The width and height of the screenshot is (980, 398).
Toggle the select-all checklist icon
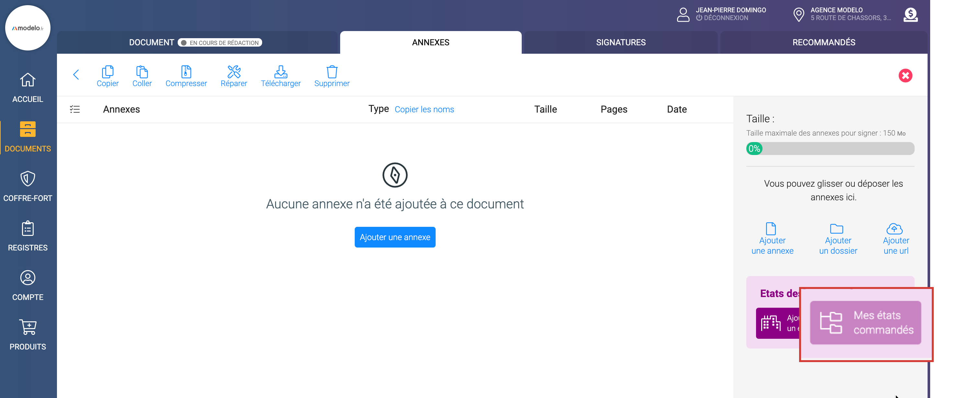[75, 110]
